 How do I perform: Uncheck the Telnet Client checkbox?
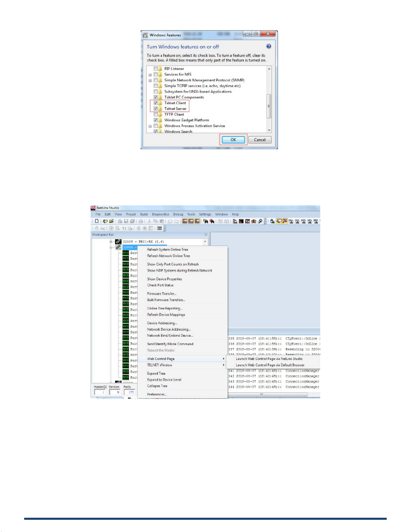(x=156, y=103)
